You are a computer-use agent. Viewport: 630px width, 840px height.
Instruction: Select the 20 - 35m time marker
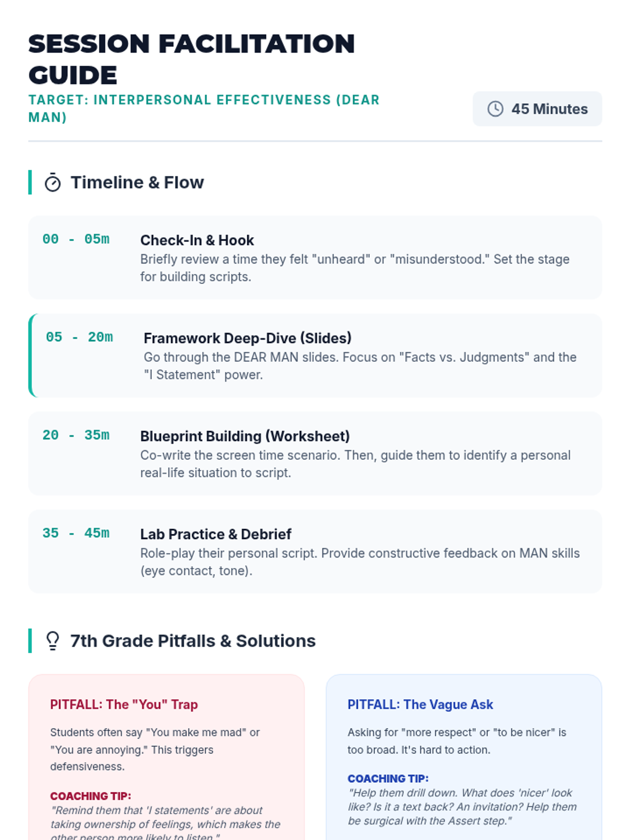click(76, 435)
